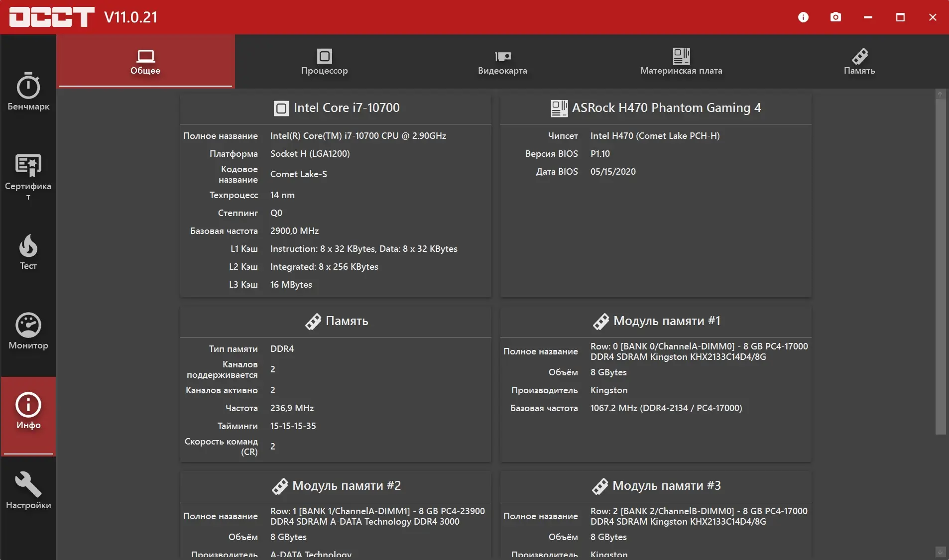949x560 pixels.
Task: Minimize the OCCT window
Action: pyautogui.click(x=868, y=17)
